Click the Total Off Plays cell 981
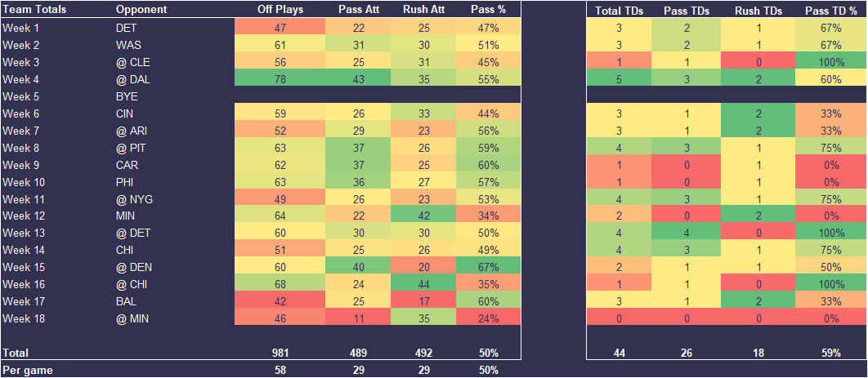The height and width of the screenshot is (378, 868). [280, 353]
